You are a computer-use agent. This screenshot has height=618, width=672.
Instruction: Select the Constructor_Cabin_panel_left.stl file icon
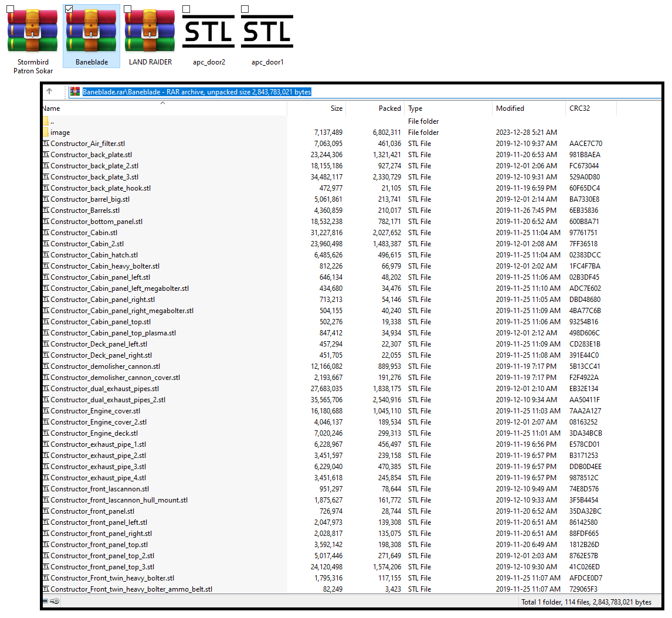[46, 277]
